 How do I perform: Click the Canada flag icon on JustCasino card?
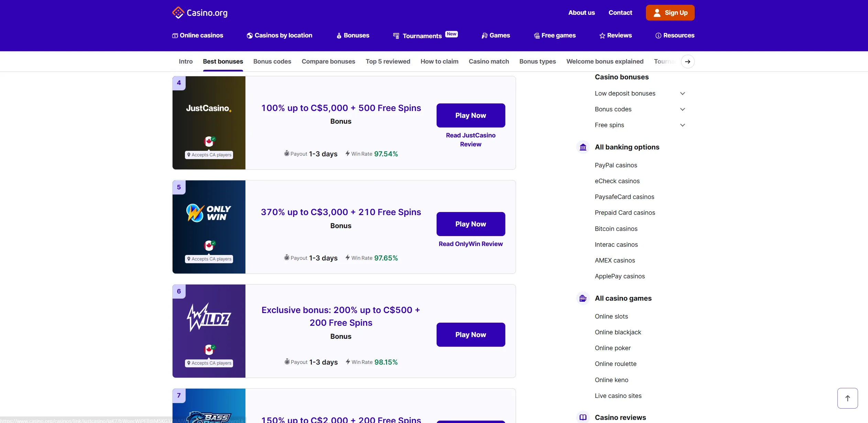(x=209, y=141)
